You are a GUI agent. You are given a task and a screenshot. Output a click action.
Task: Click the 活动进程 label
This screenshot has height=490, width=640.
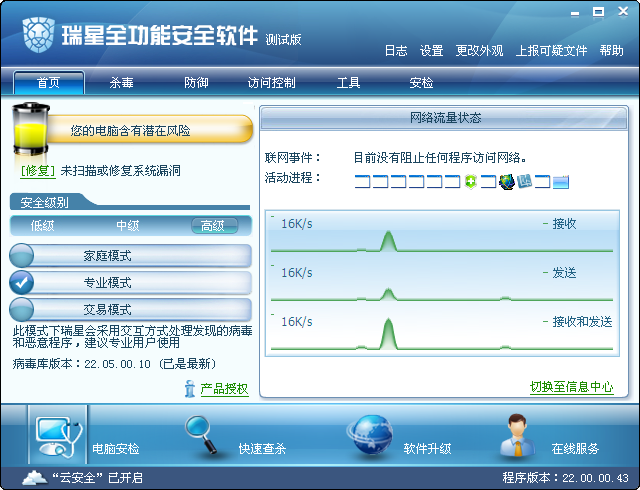tap(293, 178)
